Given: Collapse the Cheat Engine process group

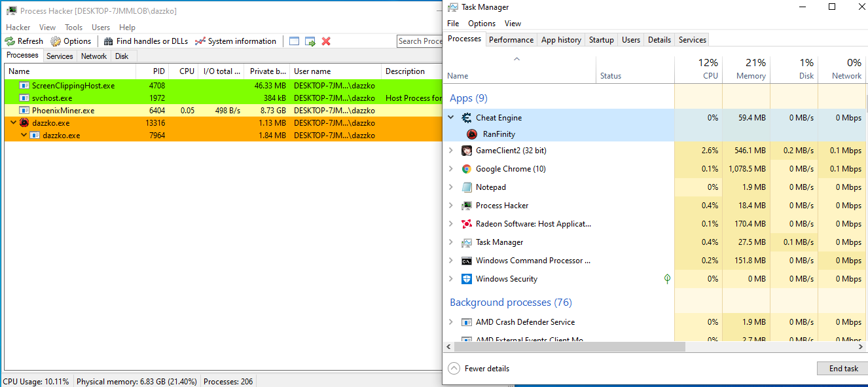Looking at the screenshot, I should [450, 118].
